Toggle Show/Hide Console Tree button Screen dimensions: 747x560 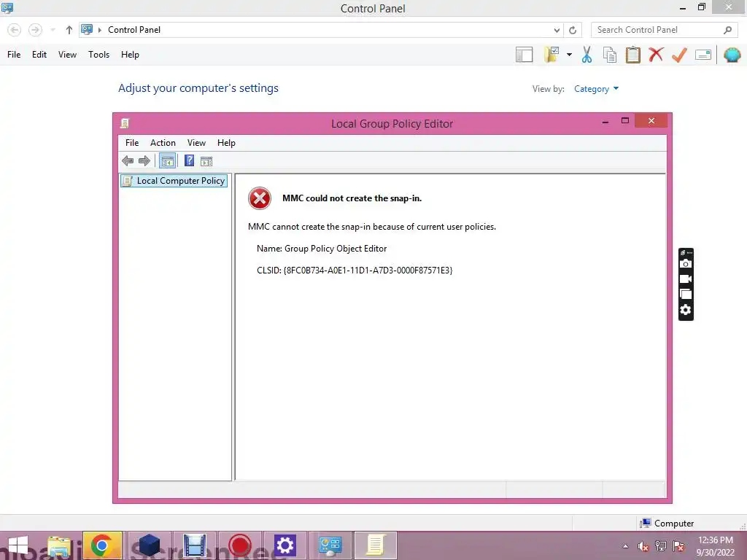pos(167,161)
